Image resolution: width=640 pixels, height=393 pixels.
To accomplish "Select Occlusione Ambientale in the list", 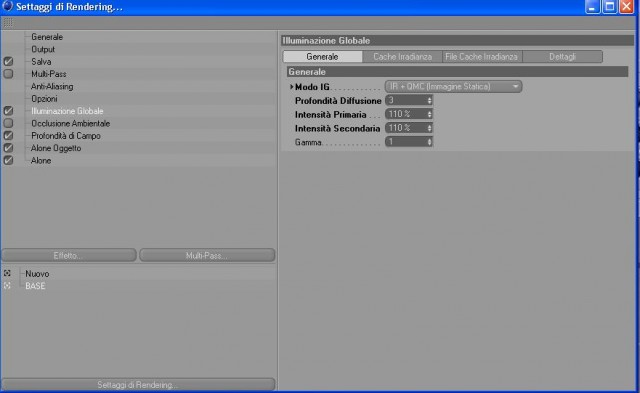I will [x=71, y=123].
